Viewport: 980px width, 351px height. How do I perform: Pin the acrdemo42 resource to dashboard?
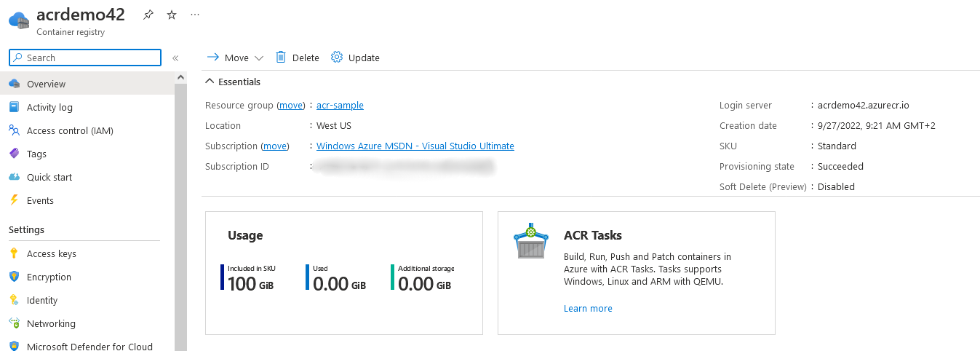pos(148,15)
